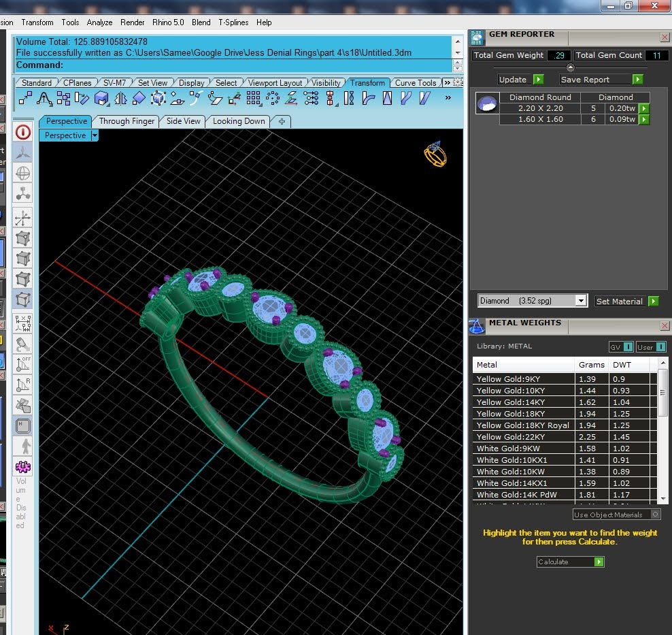Viewport: 672px width, 635px height.
Task: Click the toolbar options gear icon
Action: point(458,82)
